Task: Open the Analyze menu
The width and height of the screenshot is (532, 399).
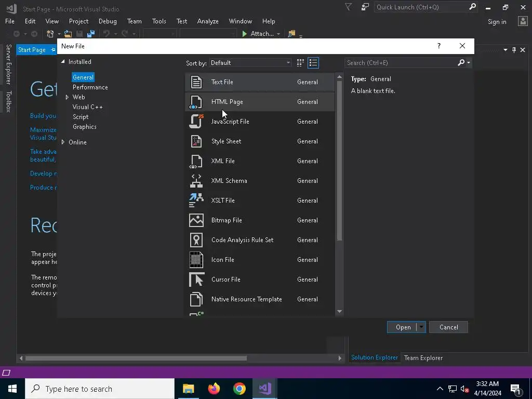Action: click(208, 21)
